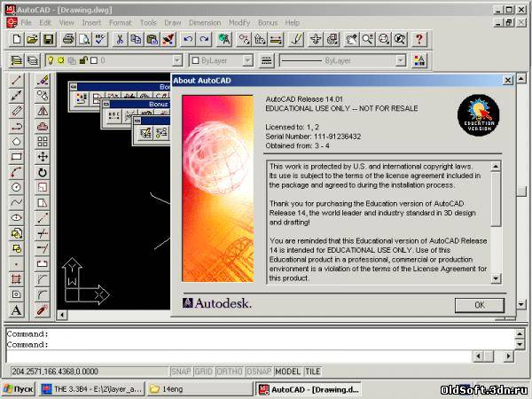Click the New drawing icon

[x=16, y=39]
